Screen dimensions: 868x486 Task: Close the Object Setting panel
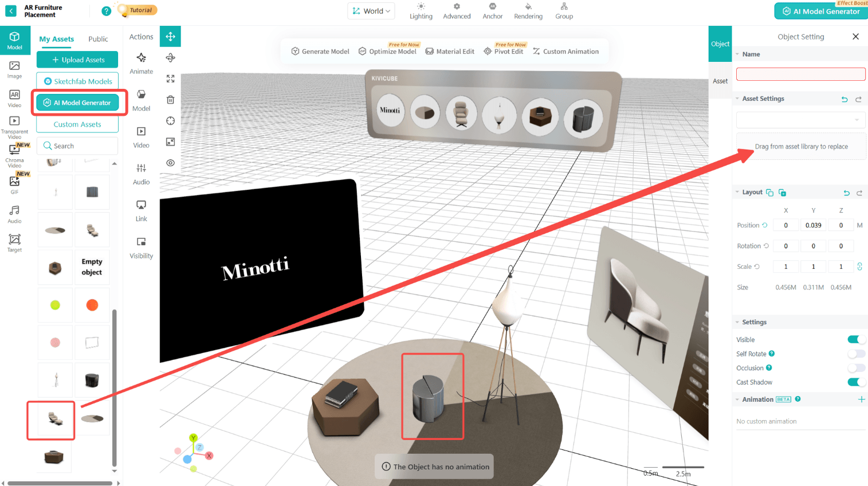(855, 37)
